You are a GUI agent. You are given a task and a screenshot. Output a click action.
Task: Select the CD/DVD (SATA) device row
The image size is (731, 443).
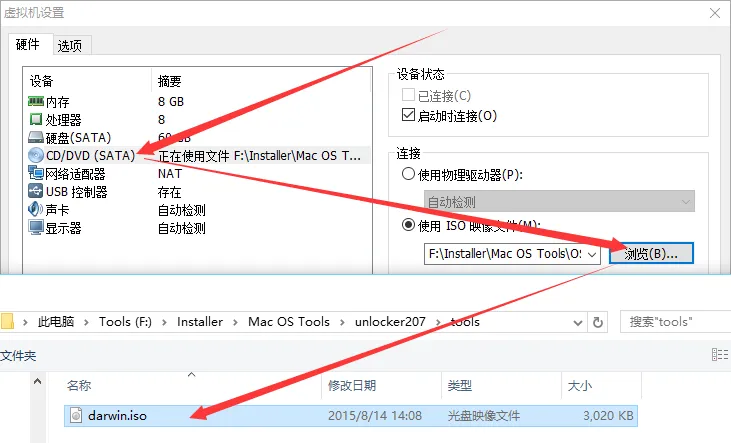click(x=199, y=155)
